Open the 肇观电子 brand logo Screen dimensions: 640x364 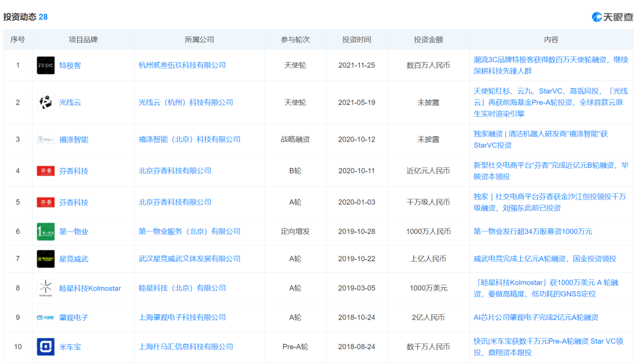pos(46,317)
